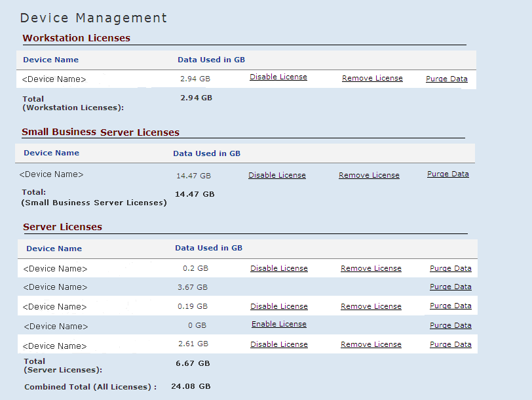Purge data on server using 0 GB
Viewport: 532px width, 400px height.
(450, 325)
